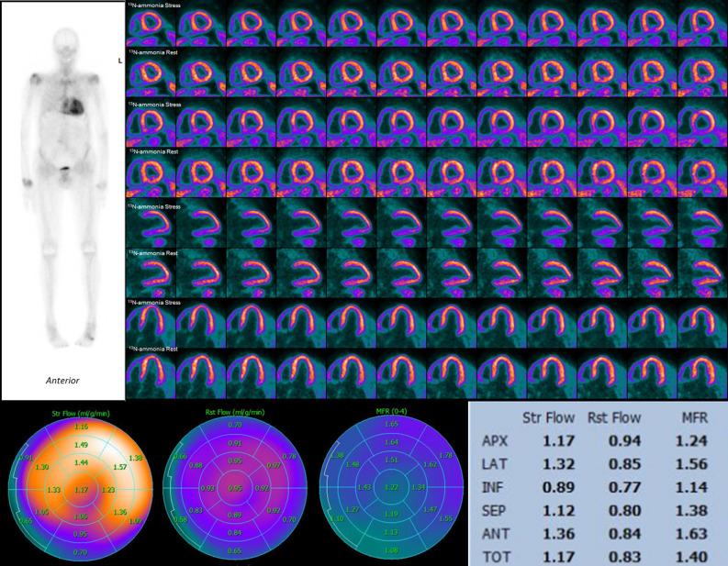Click top row's 13N-ammonia Stress label
This screenshot has width=728, height=566.
coord(154,5)
